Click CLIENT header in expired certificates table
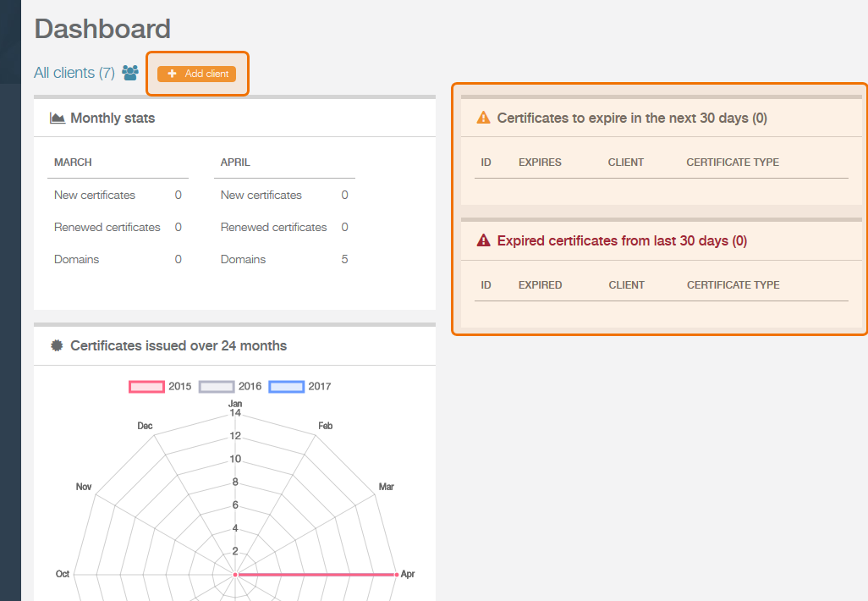Screen dimensions: 868x601 pyautogui.click(x=627, y=284)
